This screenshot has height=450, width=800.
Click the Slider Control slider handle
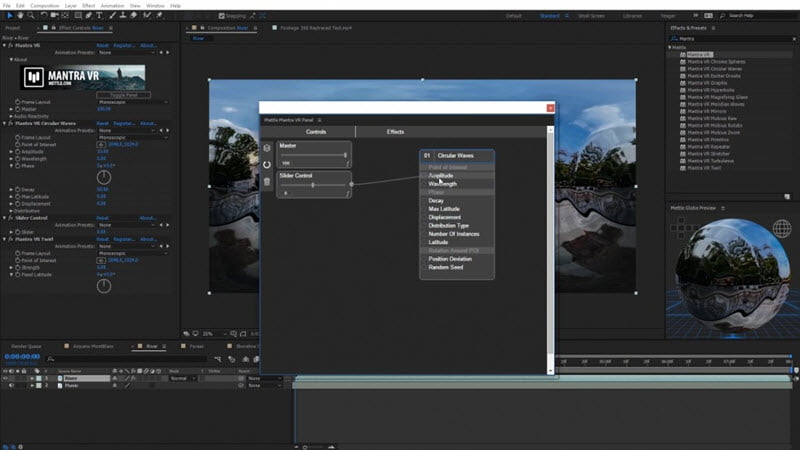[x=313, y=185]
